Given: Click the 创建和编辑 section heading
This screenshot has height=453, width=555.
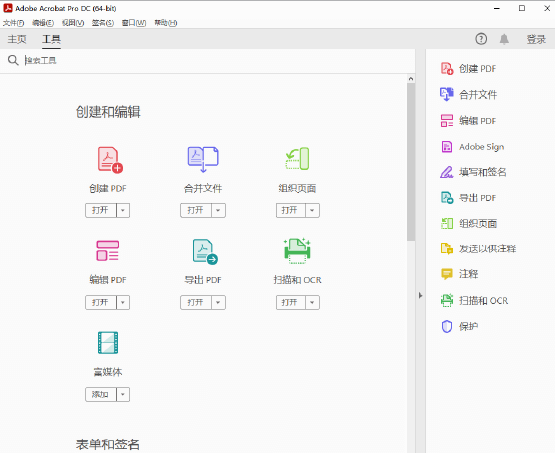Looking at the screenshot, I should 108,112.
